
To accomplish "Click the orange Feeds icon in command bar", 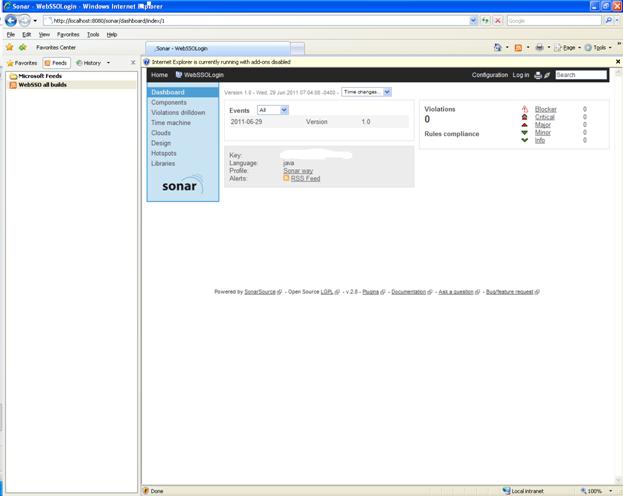I will [518, 48].
